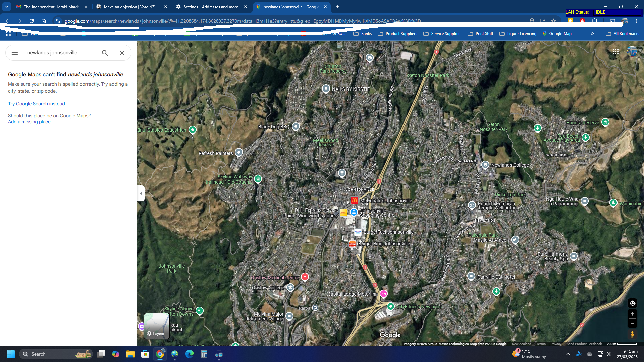Image resolution: width=644 pixels, height=362 pixels.
Task: Click the Haurora Reserve marker
Action: 605,122
